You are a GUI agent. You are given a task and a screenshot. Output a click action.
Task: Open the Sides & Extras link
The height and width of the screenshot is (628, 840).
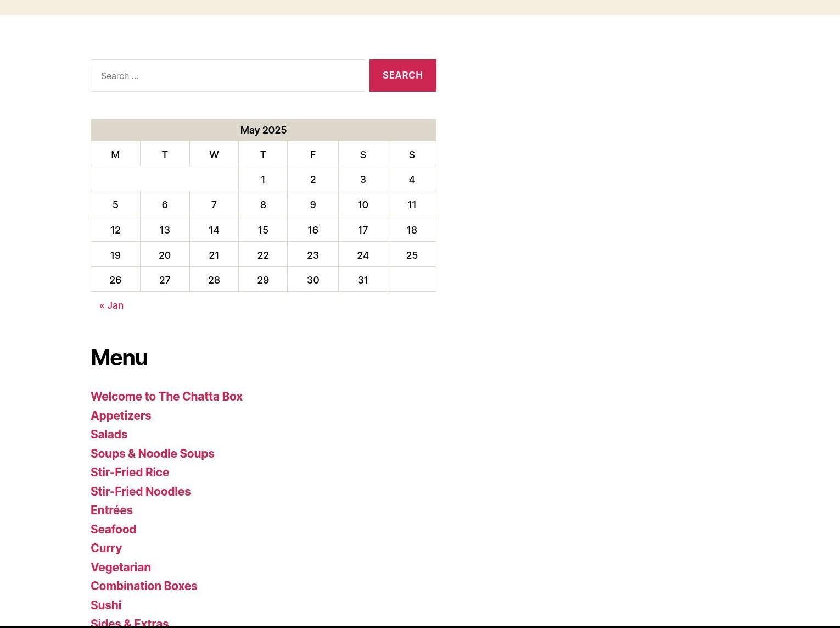(130, 623)
